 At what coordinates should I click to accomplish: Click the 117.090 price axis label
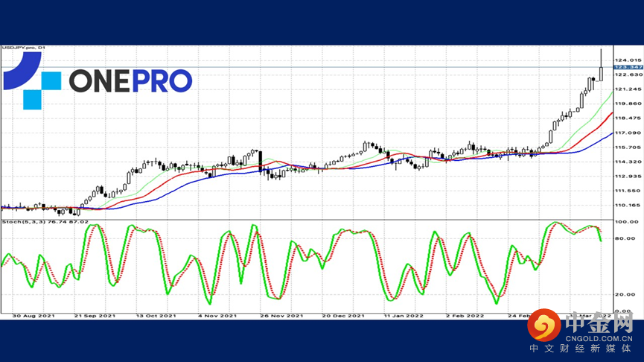[628, 133]
